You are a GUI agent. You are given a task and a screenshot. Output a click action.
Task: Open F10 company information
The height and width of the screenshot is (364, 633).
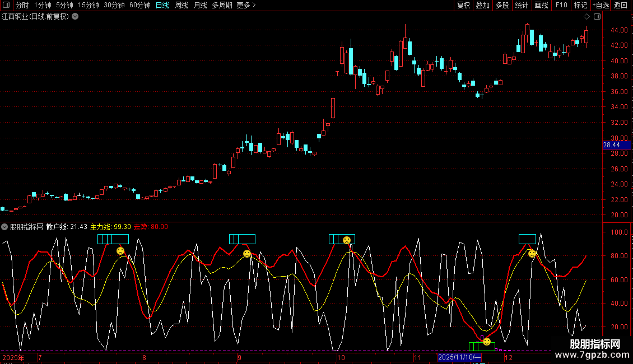561,5
